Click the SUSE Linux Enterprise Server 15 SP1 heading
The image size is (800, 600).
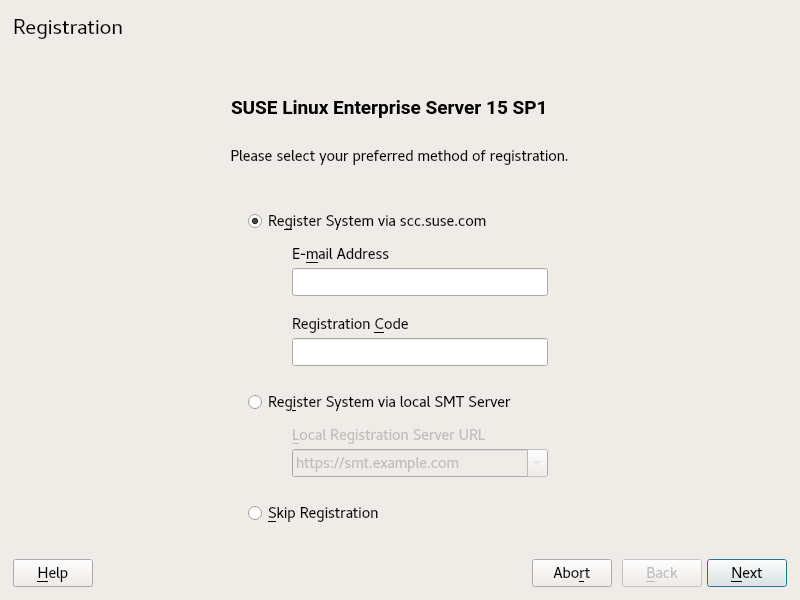coord(388,108)
